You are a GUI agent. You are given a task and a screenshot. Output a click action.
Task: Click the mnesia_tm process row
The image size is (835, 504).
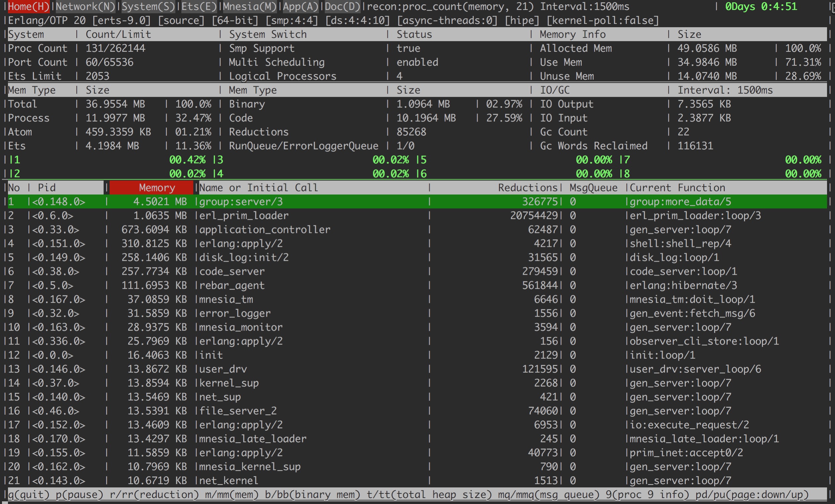pyautogui.click(x=226, y=299)
